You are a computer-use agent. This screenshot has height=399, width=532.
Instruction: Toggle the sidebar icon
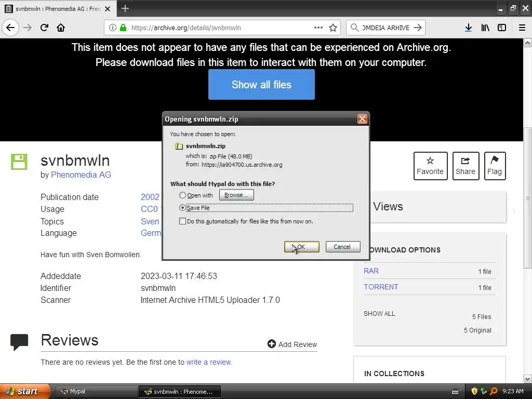coord(502,28)
